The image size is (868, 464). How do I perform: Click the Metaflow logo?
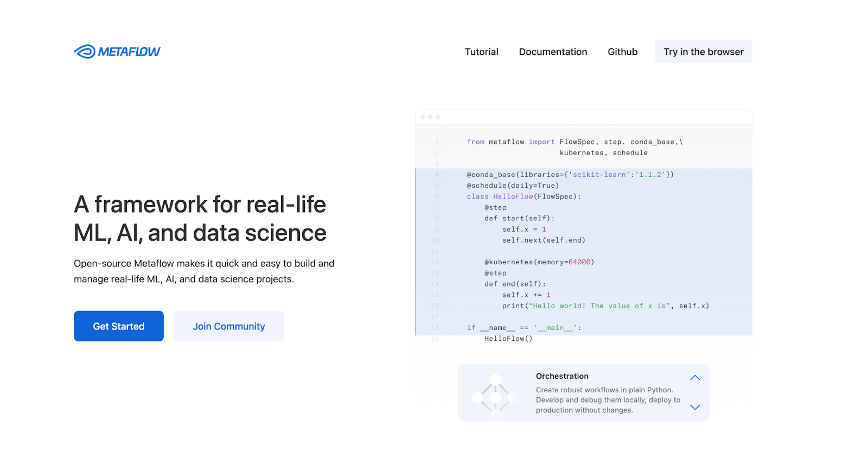pyautogui.click(x=117, y=52)
